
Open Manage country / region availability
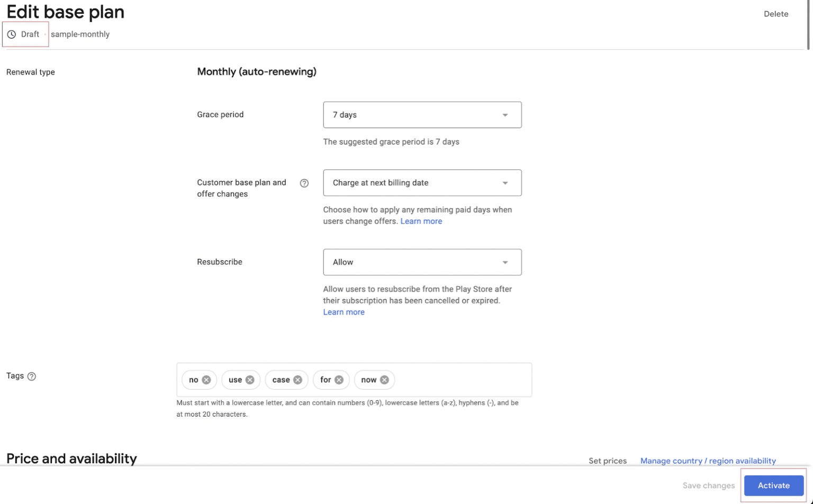(x=708, y=461)
